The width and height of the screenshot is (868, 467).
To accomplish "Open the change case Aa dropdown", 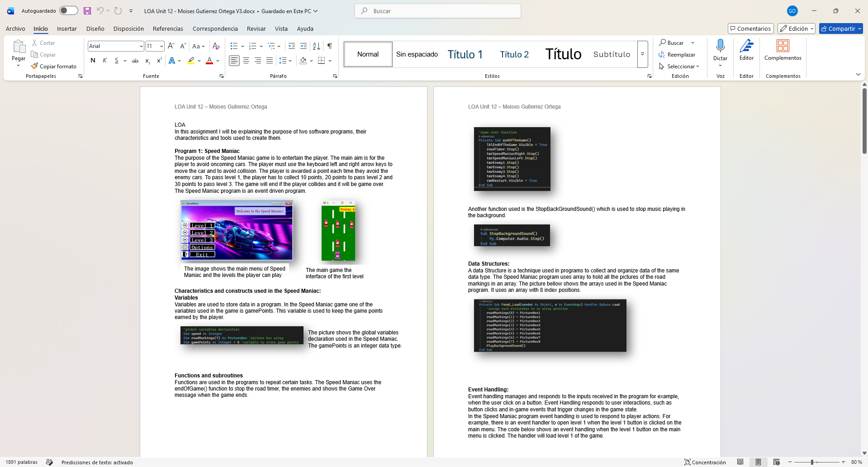I will point(199,46).
